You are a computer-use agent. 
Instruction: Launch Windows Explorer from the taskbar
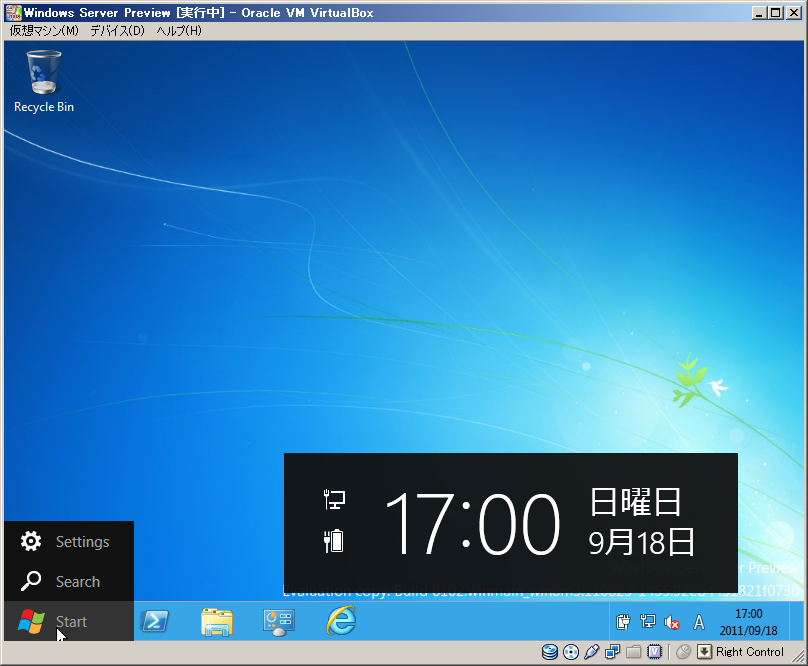pyautogui.click(x=217, y=621)
